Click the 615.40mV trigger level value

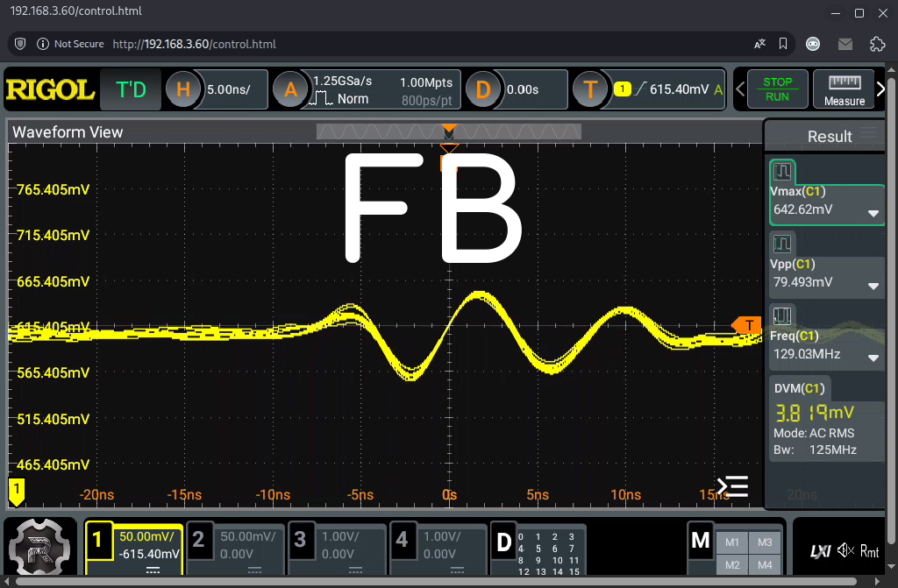coord(680,89)
